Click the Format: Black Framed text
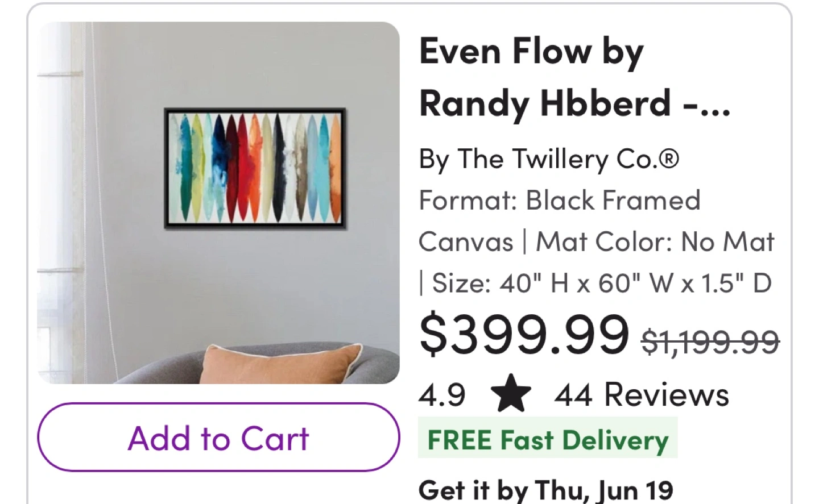 pyautogui.click(x=560, y=201)
